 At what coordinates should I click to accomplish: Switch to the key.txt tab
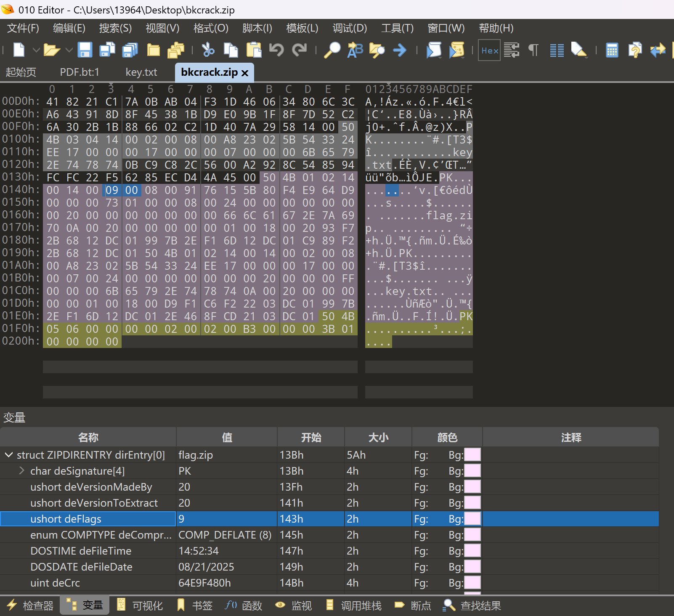[x=141, y=72]
